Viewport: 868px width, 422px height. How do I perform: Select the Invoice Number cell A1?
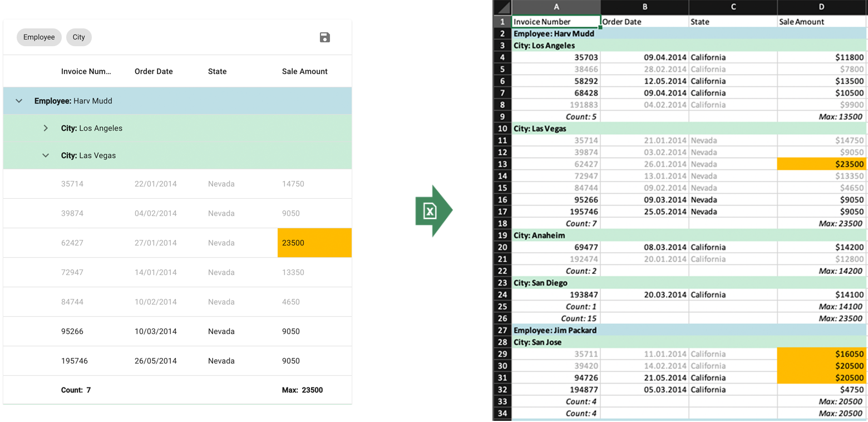pos(556,22)
